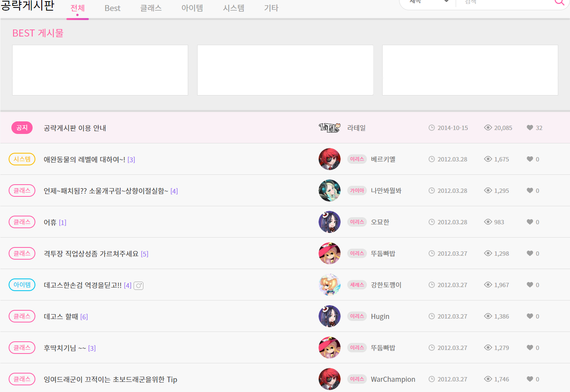Open the notice post 공략게시판 이용 안내
This screenshot has width=570, height=392.
[x=75, y=128]
